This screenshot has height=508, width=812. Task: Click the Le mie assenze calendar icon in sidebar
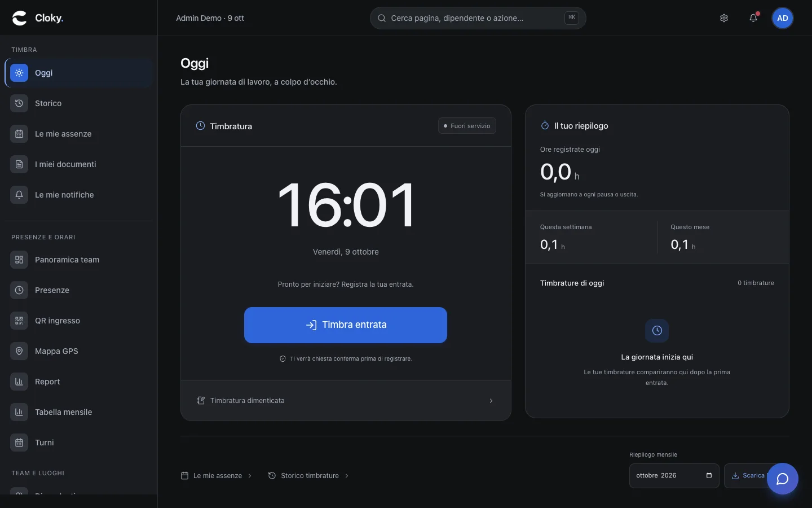point(19,134)
